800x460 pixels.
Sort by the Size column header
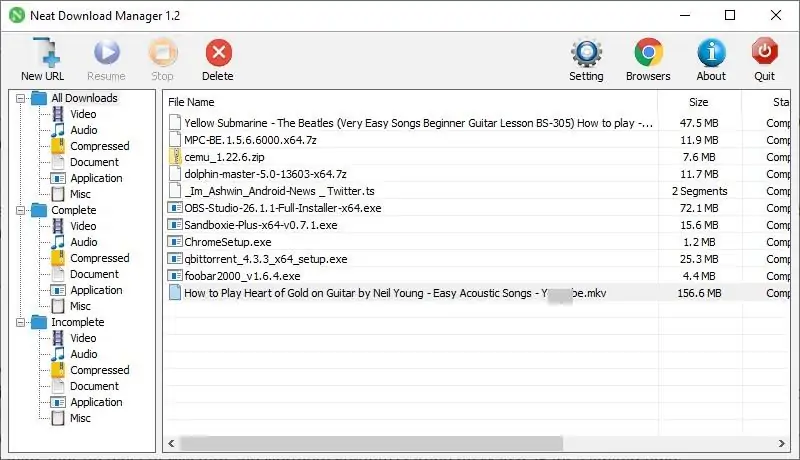699,102
